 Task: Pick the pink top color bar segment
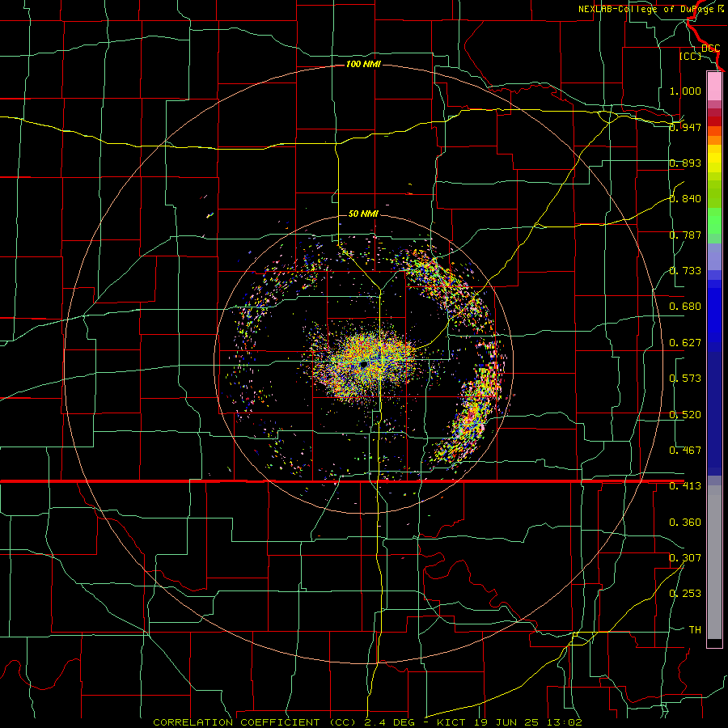click(714, 87)
